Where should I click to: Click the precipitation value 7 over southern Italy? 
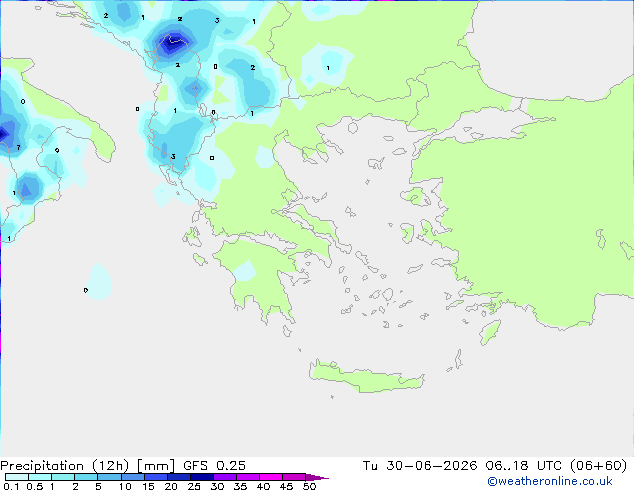tap(18, 148)
